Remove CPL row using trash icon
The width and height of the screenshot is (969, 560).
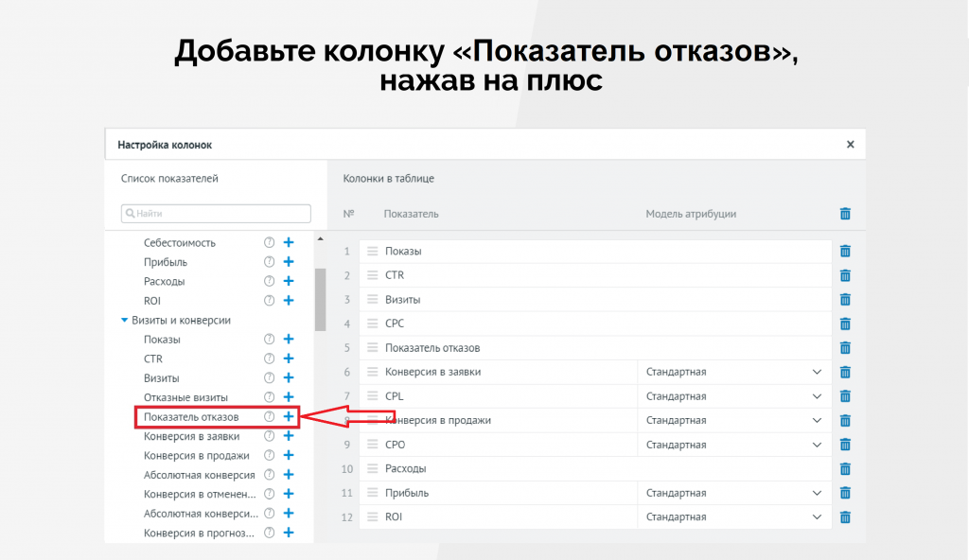coord(845,396)
